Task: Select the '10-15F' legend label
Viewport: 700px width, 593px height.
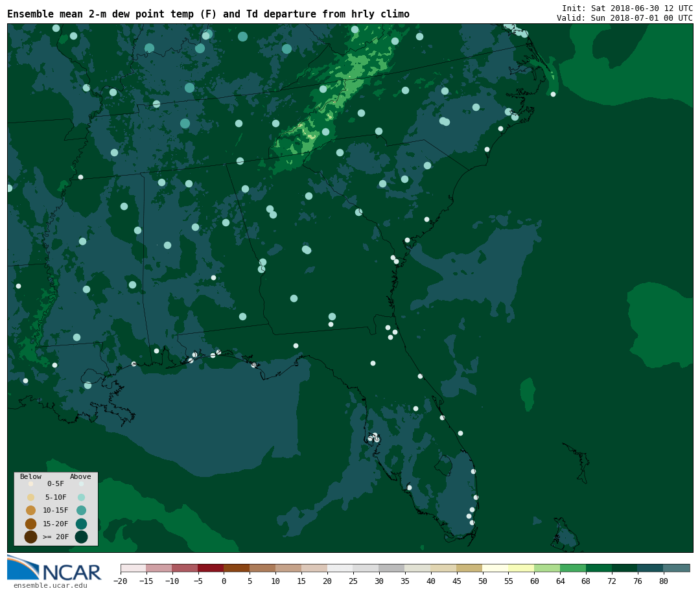Action: 56,510
